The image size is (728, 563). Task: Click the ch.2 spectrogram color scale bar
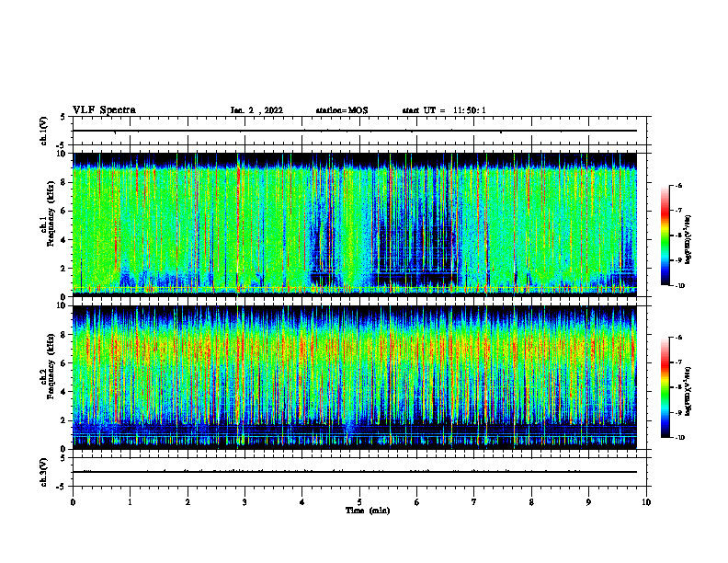[665, 387]
